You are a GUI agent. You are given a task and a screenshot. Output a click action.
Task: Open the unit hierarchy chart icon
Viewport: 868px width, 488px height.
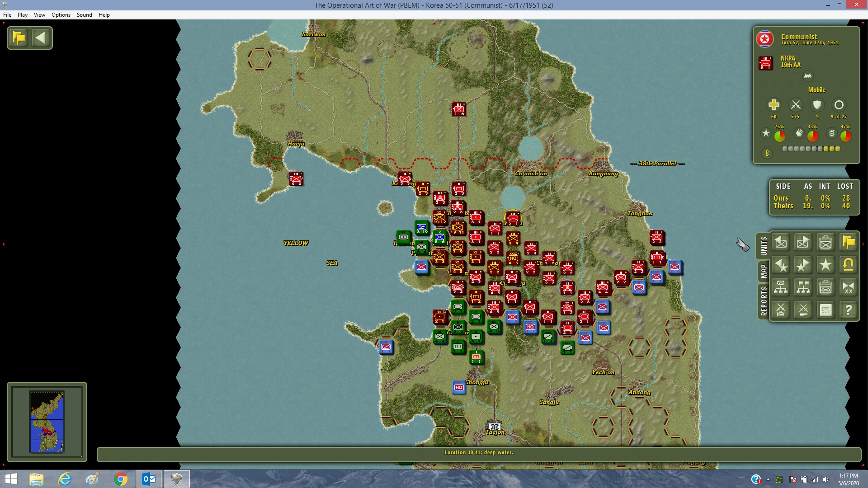click(x=781, y=287)
